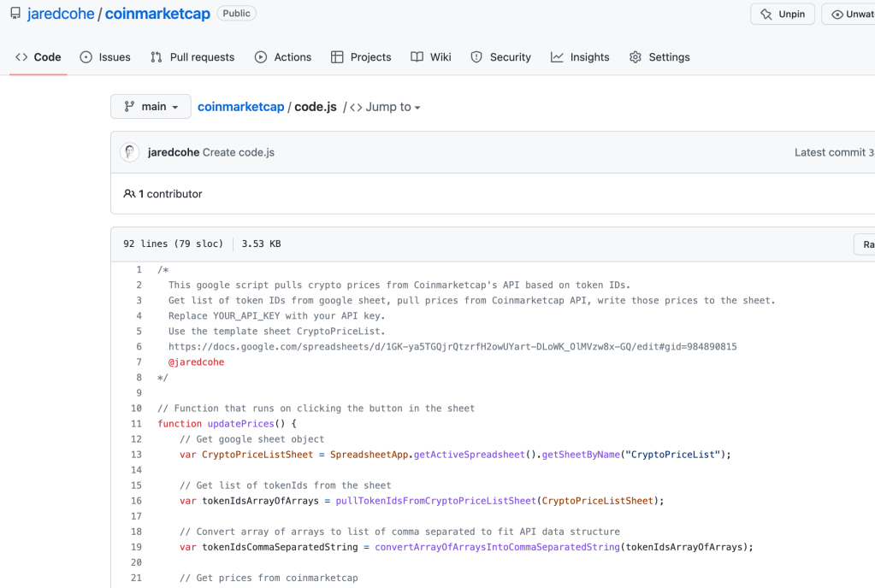Open the Insights tab
Image resolution: width=875 pixels, height=588 pixels.
click(580, 57)
